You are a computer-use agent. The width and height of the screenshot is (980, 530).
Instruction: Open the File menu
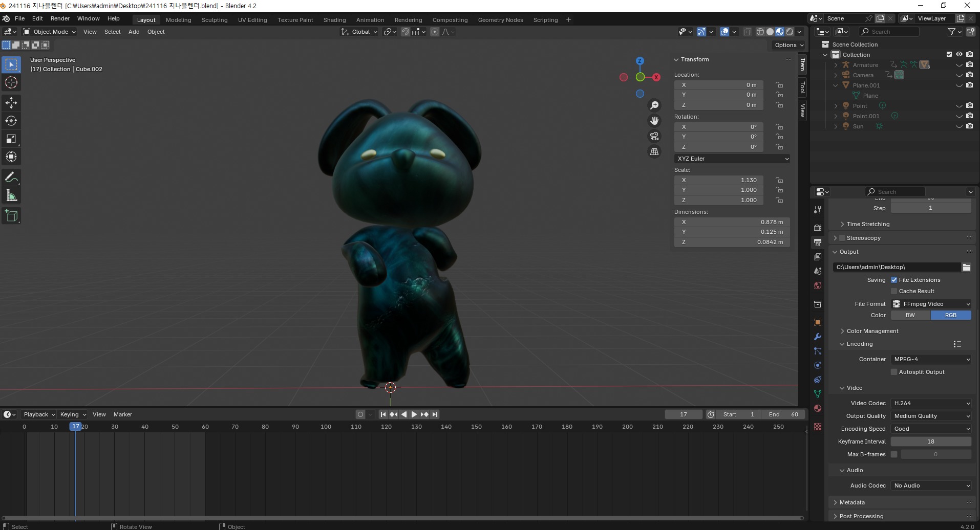pos(20,18)
